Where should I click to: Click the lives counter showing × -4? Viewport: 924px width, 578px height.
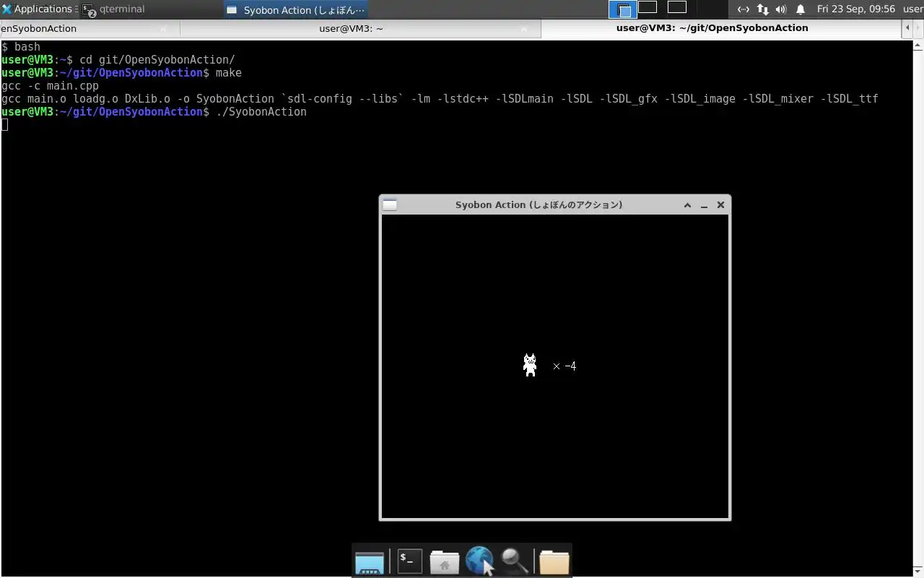[x=565, y=366]
